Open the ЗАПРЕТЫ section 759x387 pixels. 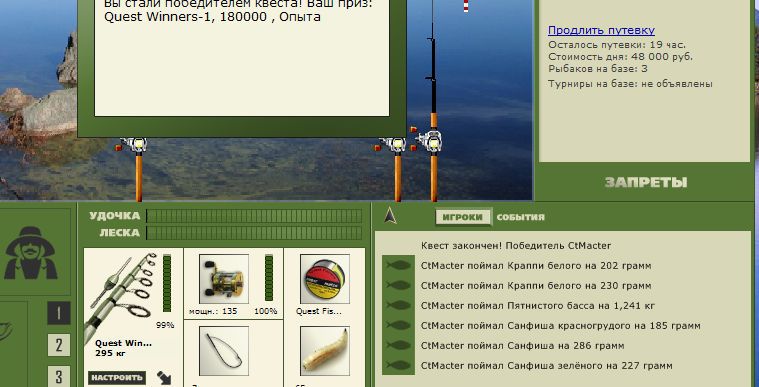[x=646, y=183]
